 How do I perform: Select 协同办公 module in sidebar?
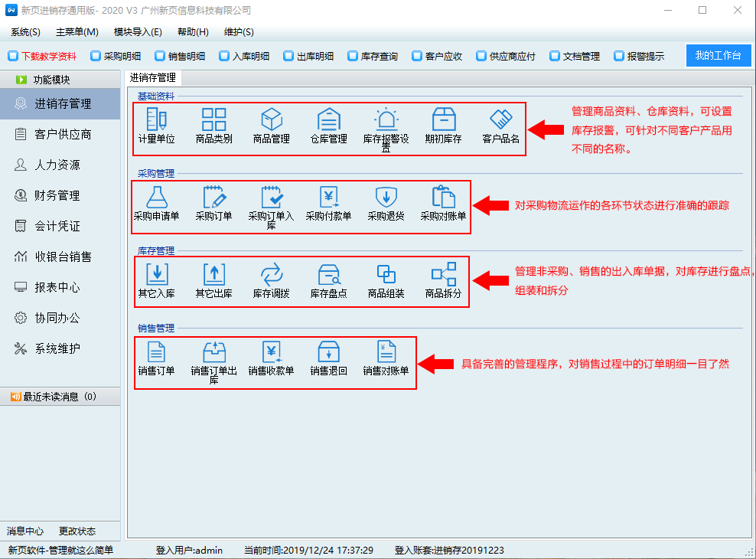point(60,318)
